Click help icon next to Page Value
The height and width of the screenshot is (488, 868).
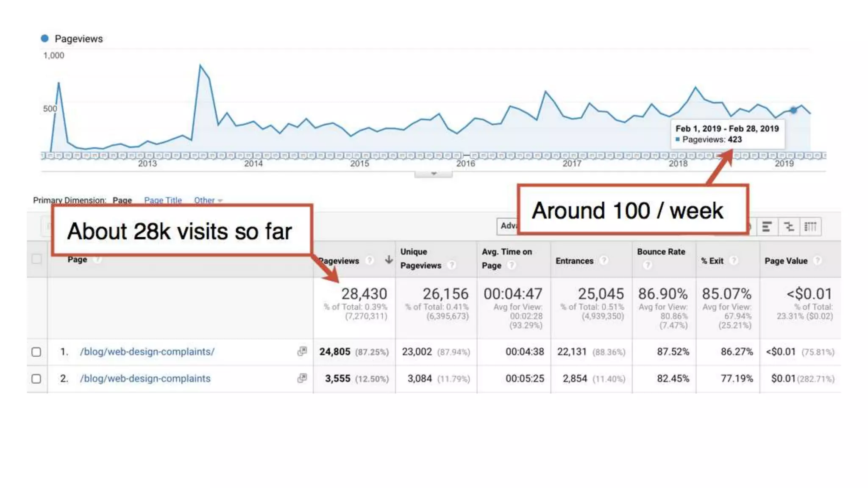click(x=818, y=261)
